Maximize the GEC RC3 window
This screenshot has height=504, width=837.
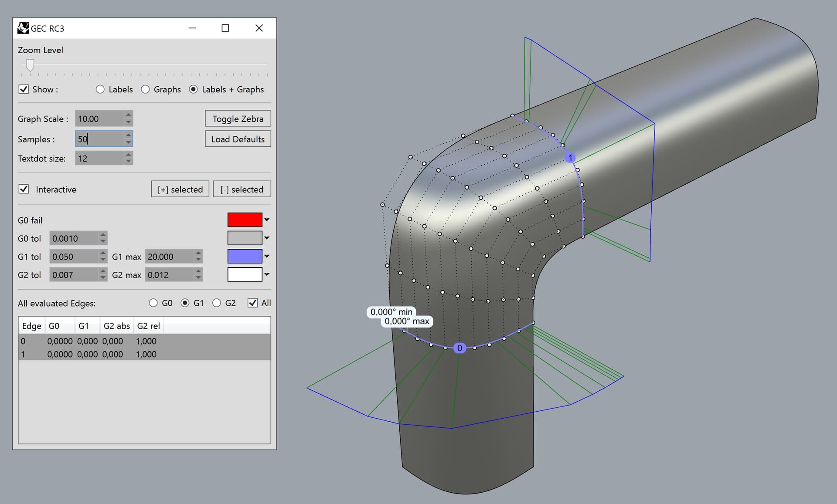pyautogui.click(x=225, y=28)
